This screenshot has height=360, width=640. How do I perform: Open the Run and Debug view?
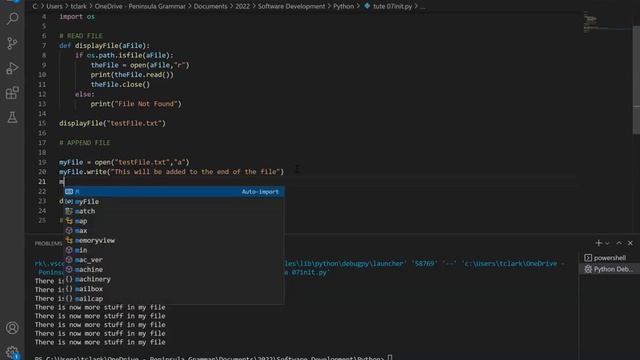12,68
